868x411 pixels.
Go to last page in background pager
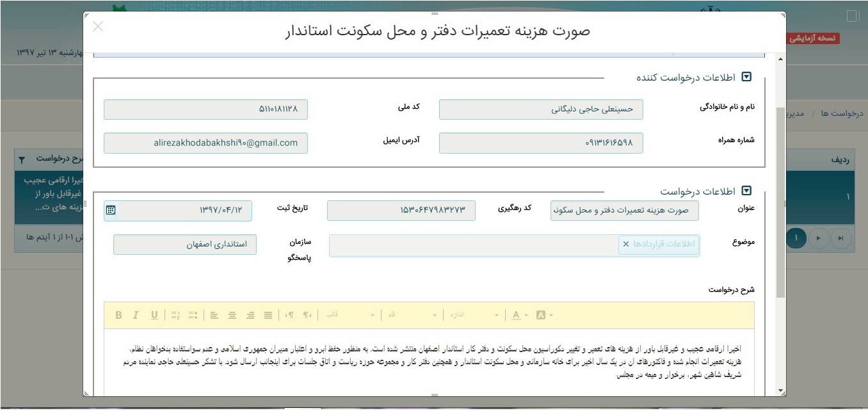[x=840, y=238]
